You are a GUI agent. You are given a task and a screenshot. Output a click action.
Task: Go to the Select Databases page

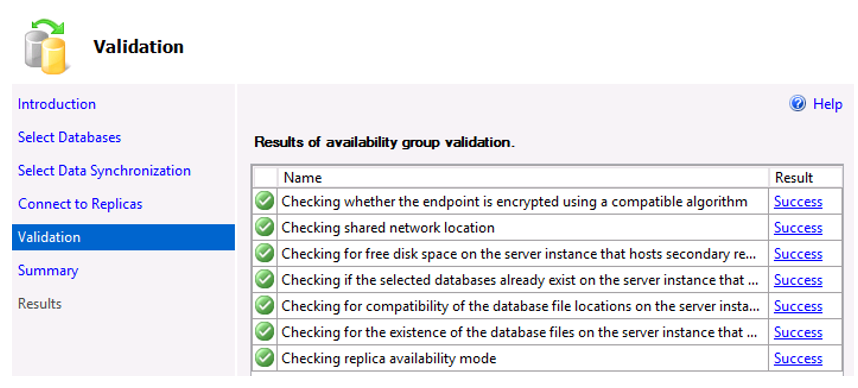(x=69, y=137)
